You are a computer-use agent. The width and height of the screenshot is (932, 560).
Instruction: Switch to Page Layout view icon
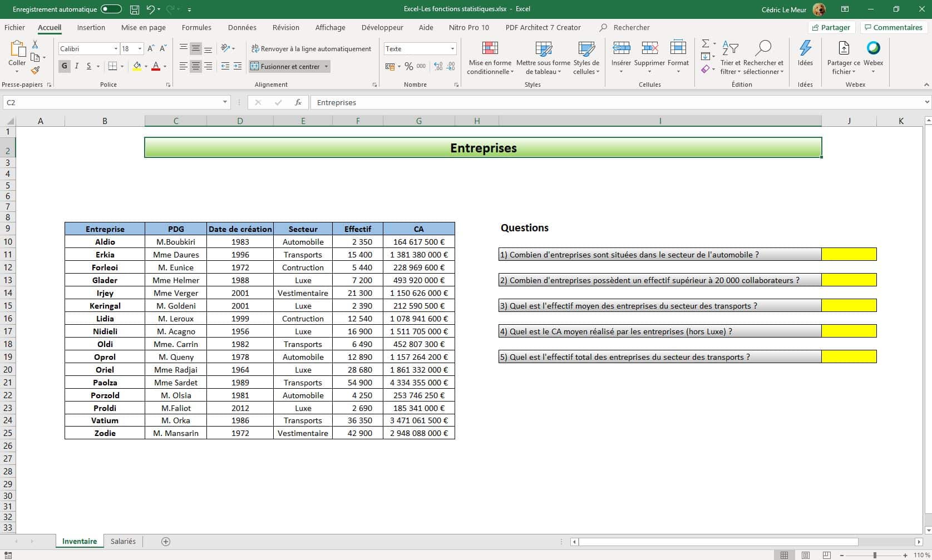coord(805,555)
